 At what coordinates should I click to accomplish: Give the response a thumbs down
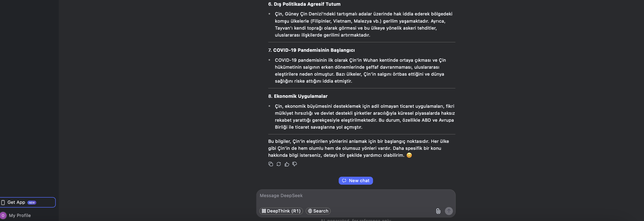[x=295, y=164]
